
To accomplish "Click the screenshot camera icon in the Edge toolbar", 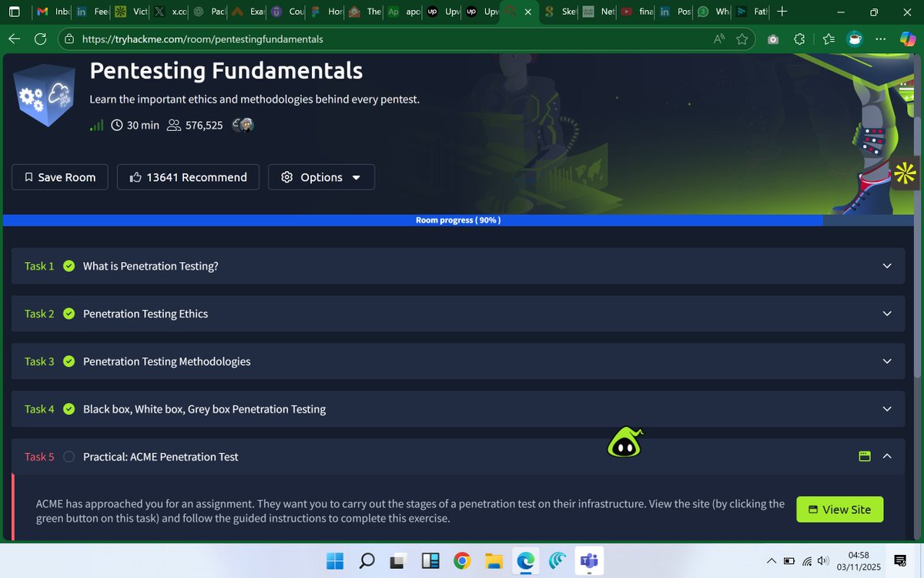I will [773, 39].
